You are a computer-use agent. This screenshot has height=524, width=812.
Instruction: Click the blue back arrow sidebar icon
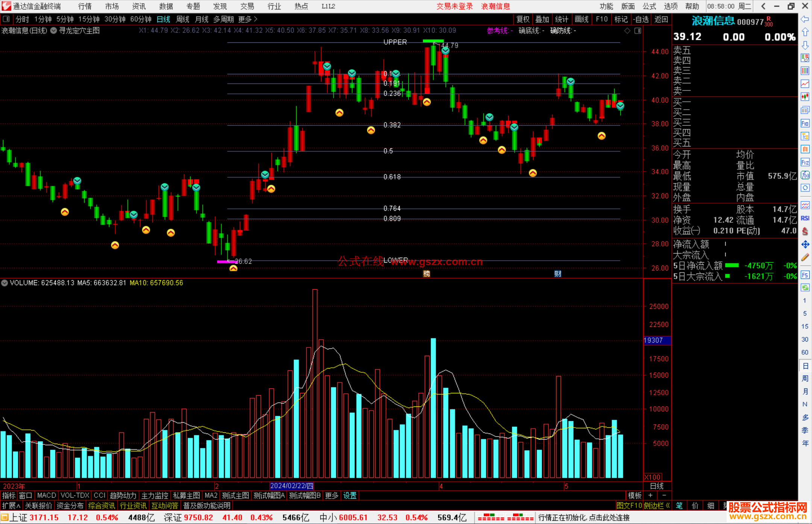tap(805, 19)
